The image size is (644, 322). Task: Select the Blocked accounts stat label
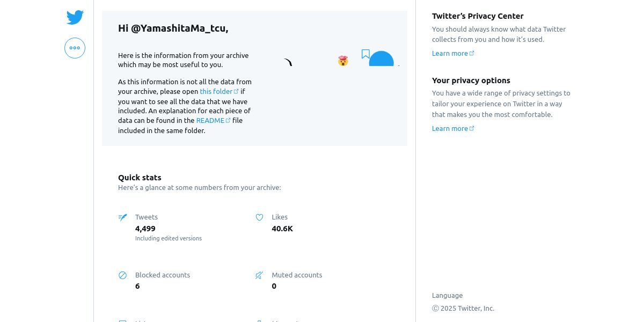click(x=163, y=275)
